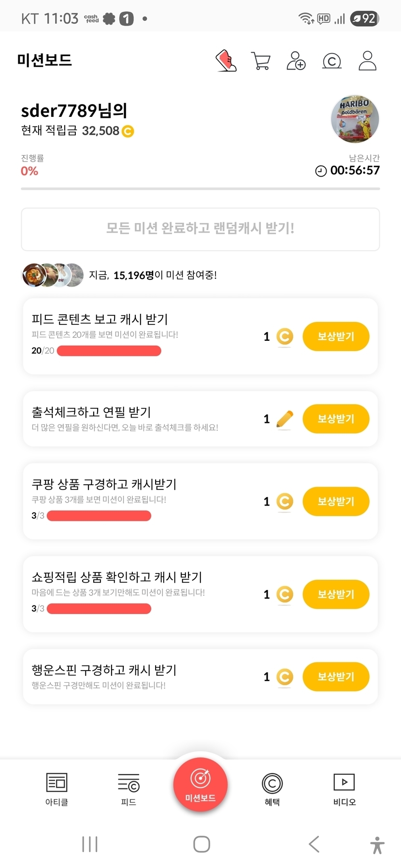This screenshot has height=868, width=401.
Task: Tap the feed contents 20/20 progress bar
Action: tap(109, 351)
